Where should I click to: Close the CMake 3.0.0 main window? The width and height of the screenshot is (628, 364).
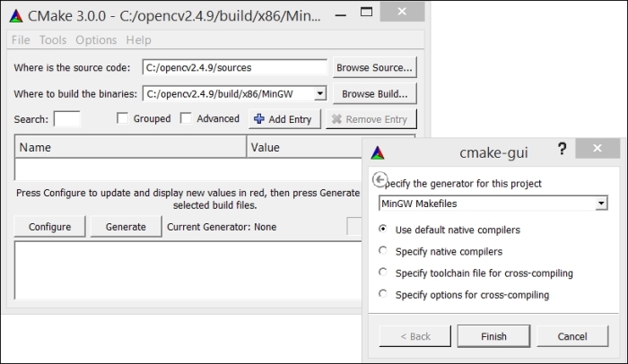(x=402, y=12)
